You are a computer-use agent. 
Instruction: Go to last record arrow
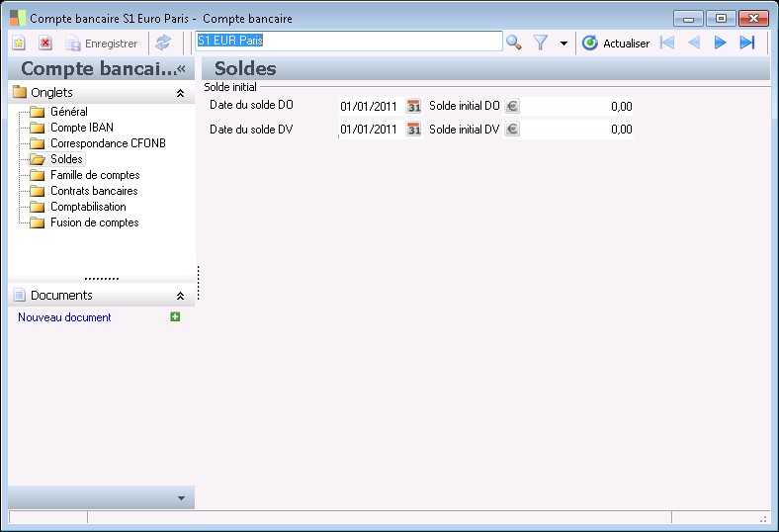(x=747, y=43)
